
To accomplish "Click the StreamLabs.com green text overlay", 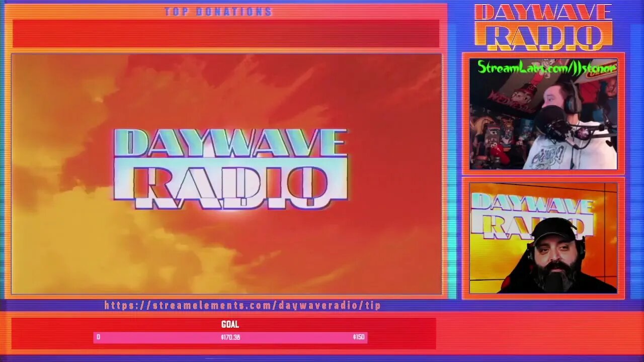I will pos(546,67).
